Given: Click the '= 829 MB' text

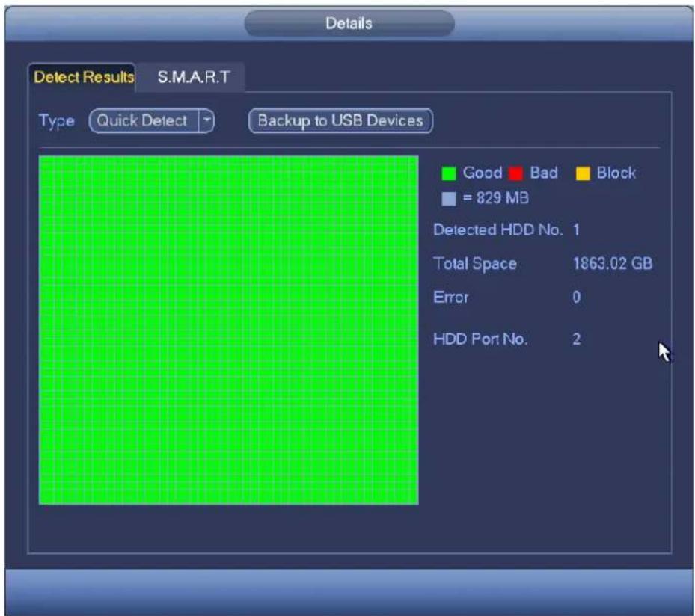Looking at the screenshot, I should tap(495, 198).
